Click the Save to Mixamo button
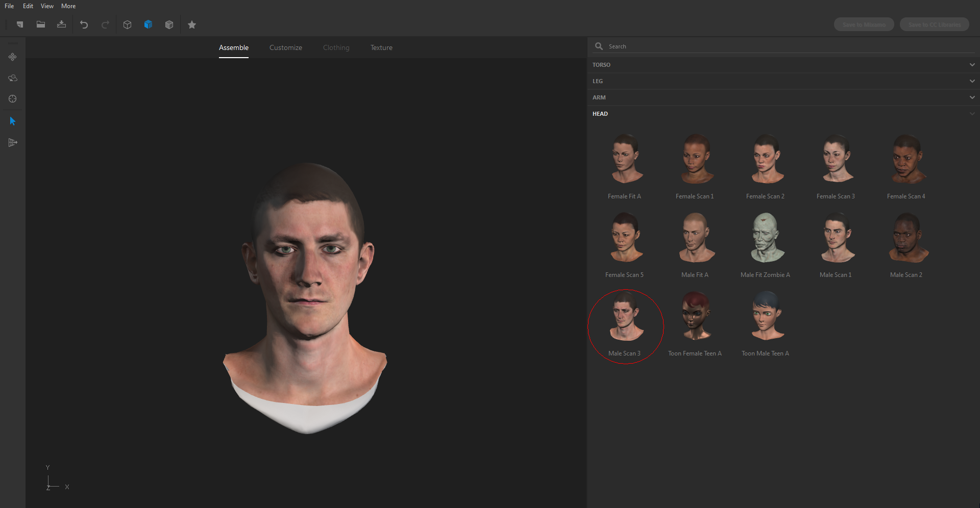 click(863, 24)
